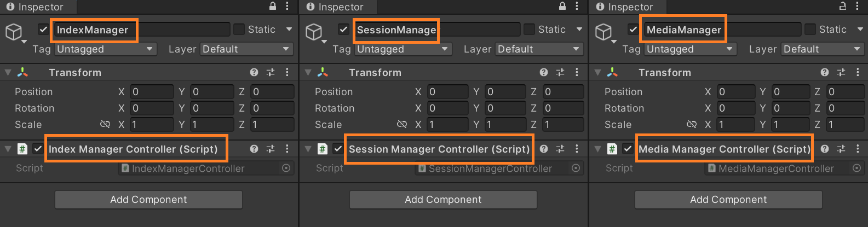The height and width of the screenshot is (227, 868).
Task: Toggle Static checkbox for IndexManager
Action: coord(239,30)
